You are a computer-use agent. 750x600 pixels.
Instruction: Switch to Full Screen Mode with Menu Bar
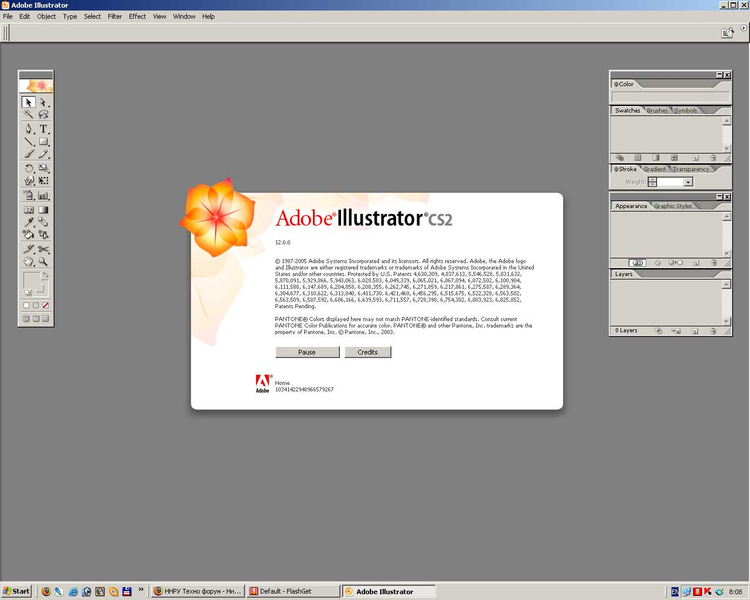click(x=36, y=319)
